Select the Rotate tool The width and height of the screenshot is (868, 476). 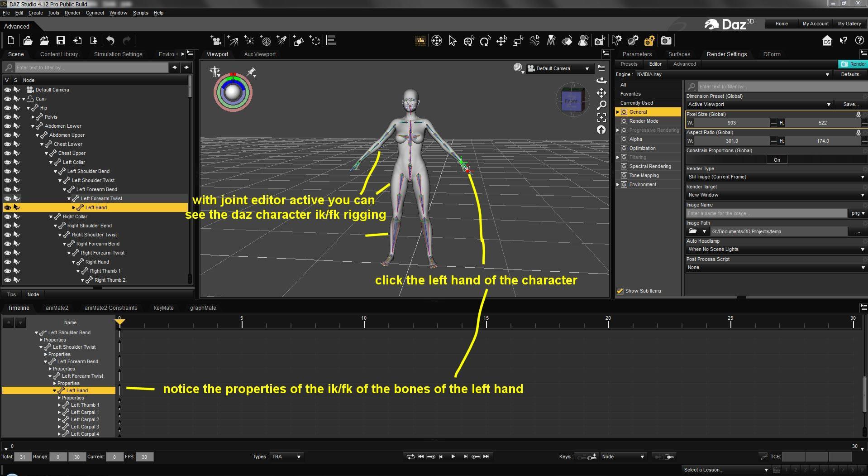coord(485,41)
